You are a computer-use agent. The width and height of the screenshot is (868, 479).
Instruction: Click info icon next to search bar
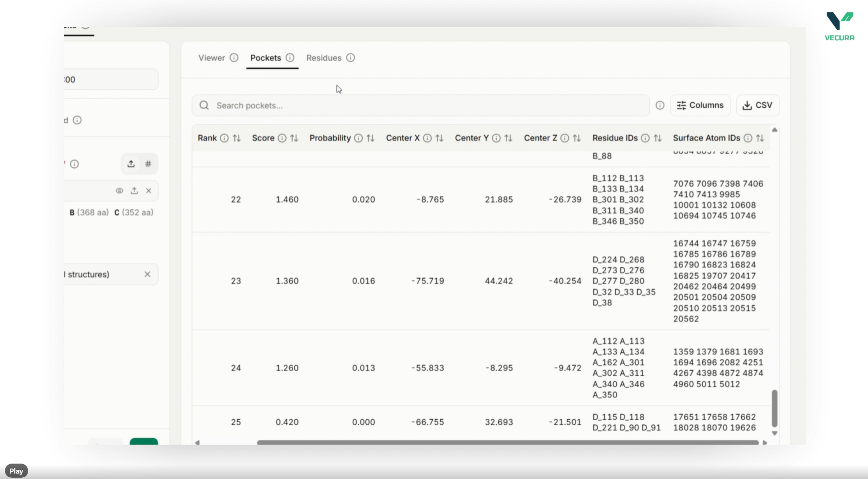660,106
